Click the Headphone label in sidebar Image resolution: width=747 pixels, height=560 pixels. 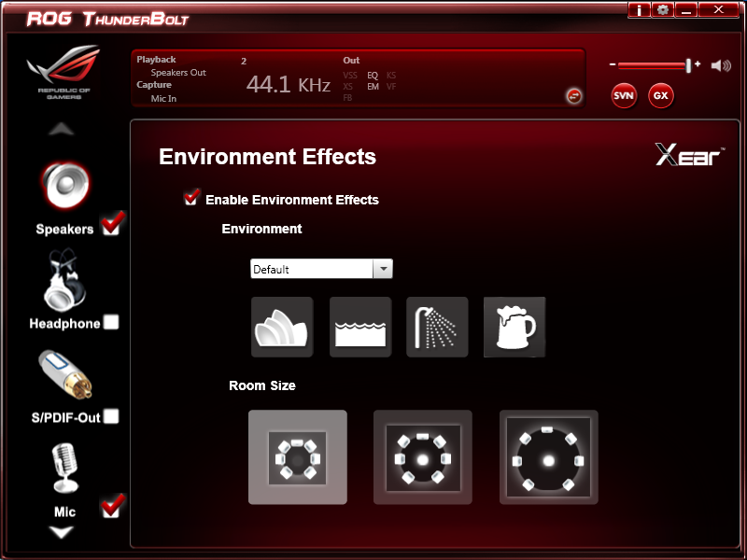(x=64, y=324)
